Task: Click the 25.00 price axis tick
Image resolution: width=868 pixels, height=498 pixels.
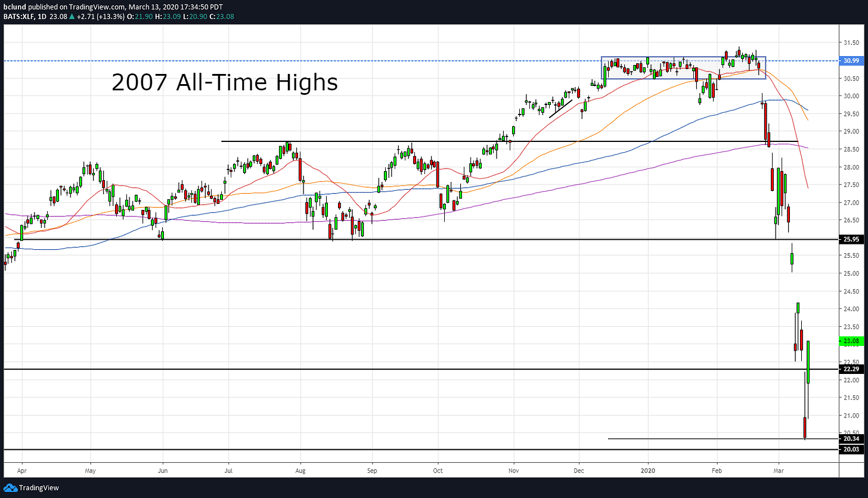Action: 851,273
